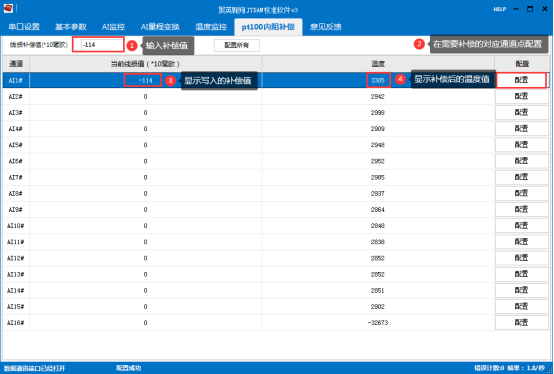
Task: Click the 温度 column header
Action: pos(378,64)
